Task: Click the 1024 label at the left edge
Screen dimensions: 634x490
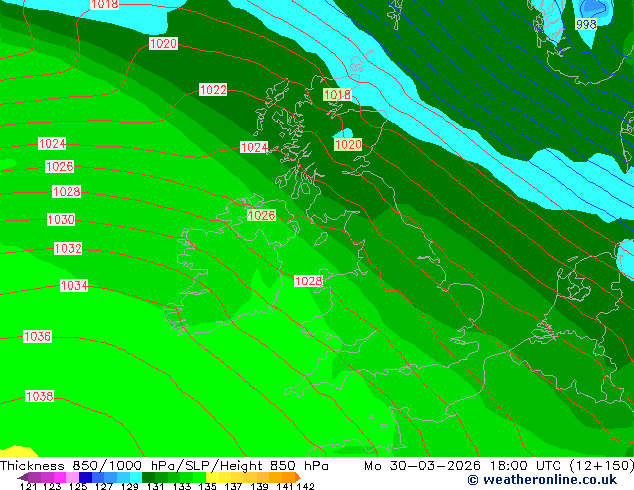Action: point(52,143)
